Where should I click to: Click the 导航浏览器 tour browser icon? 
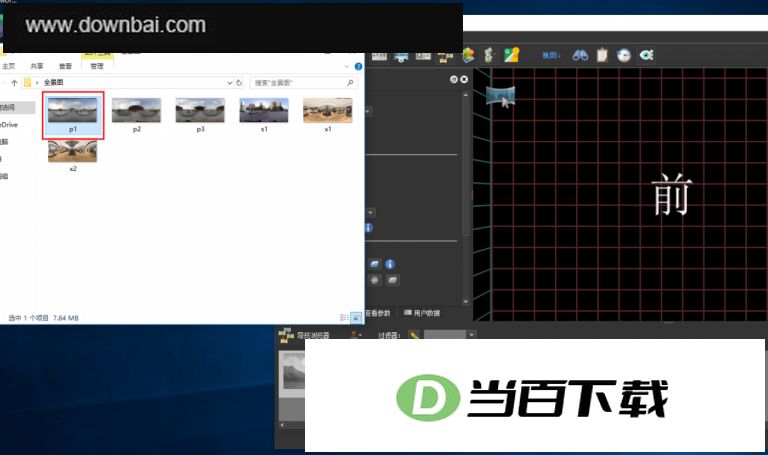coord(286,335)
